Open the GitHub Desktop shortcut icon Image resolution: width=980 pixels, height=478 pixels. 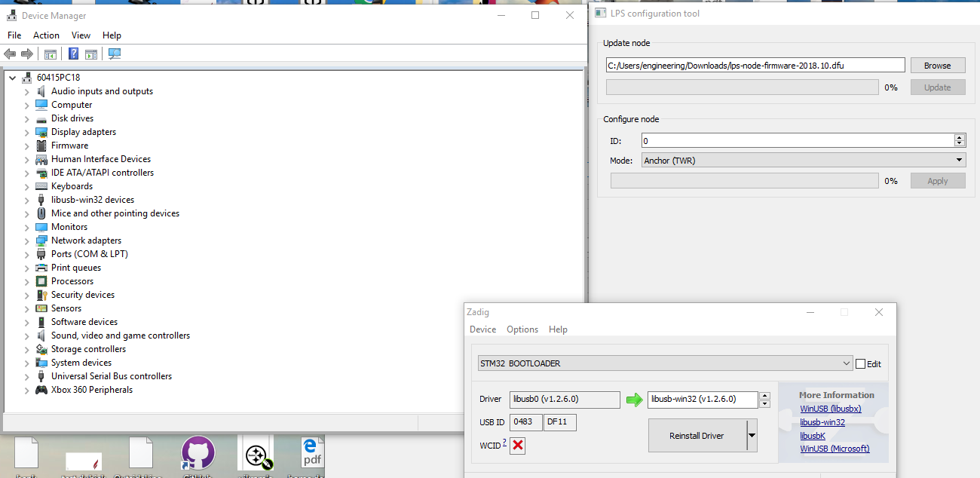coord(198,454)
